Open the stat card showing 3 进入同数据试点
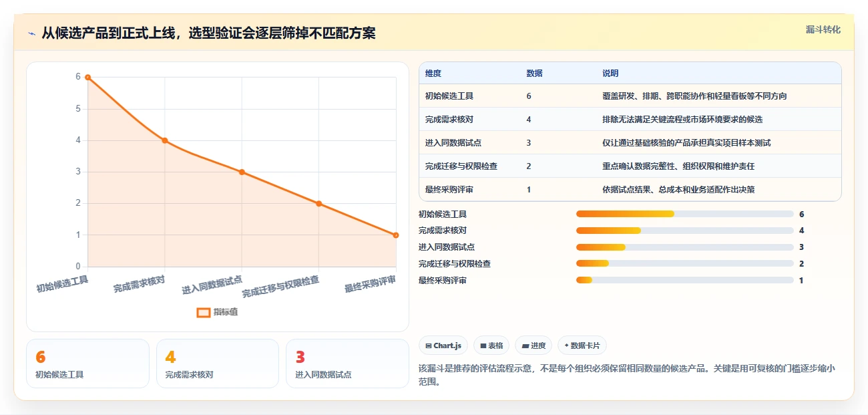Viewport: 868px width, 415px height. (x=347, y=364)
